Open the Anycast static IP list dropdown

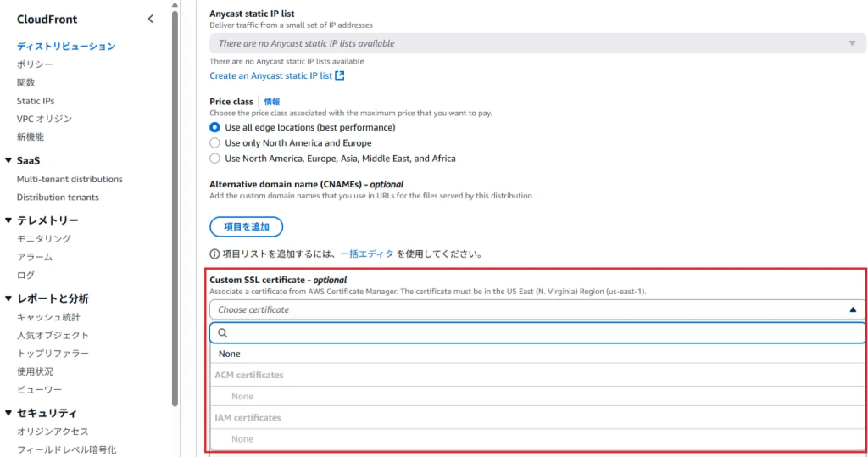[x=537, y=43]
